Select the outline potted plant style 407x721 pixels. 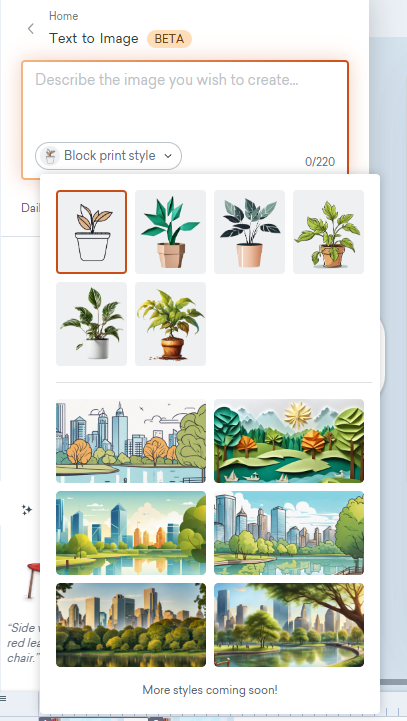click(92, 232)
